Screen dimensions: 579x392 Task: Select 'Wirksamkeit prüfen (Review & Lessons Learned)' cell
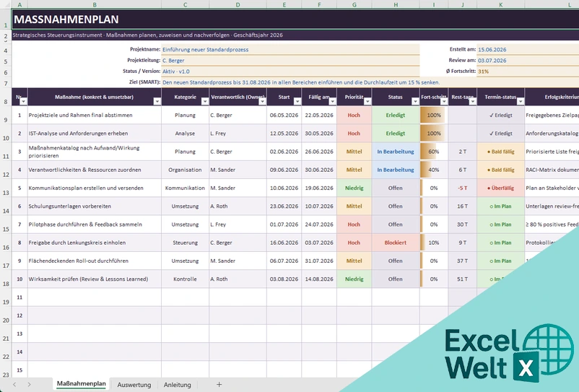pos(95,279)
